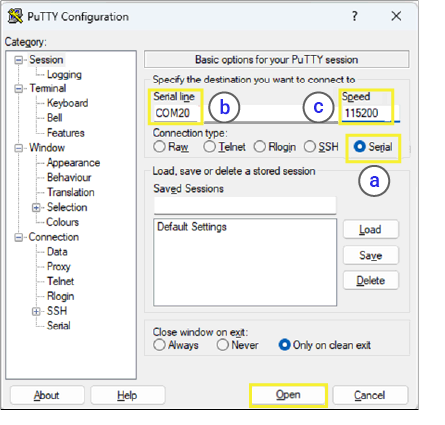
Task: Open the Behaviour category
Action: click(x=69, y=177)
